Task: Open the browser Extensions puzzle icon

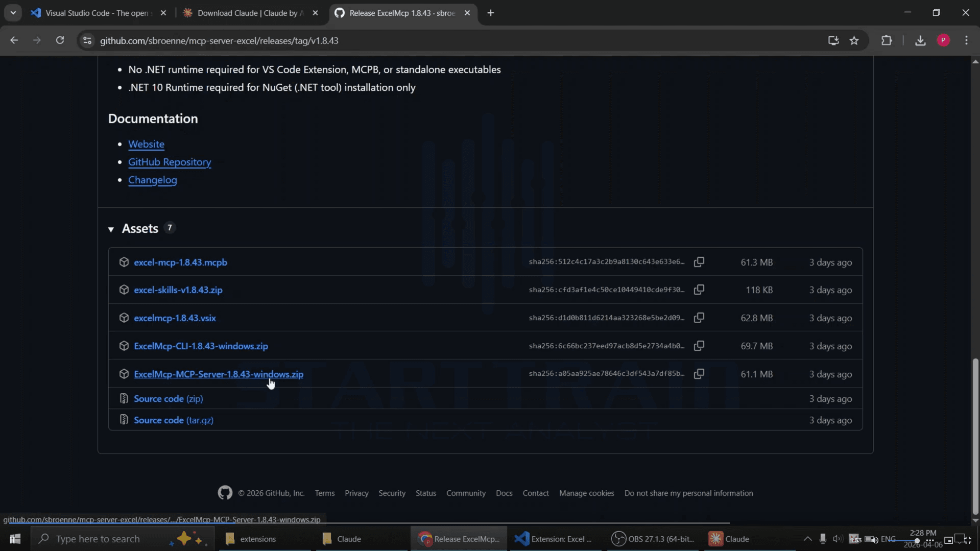Action: coord(887,40)
